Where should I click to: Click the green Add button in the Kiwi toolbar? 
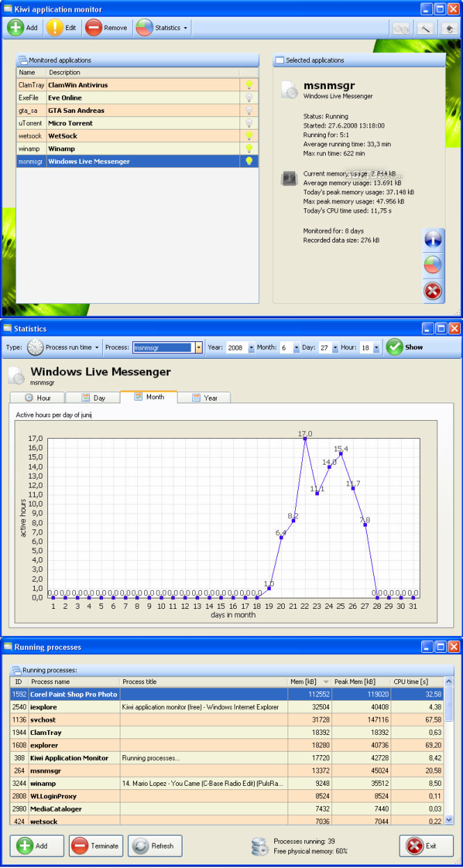pyautogui.click(x=24, y=28)
